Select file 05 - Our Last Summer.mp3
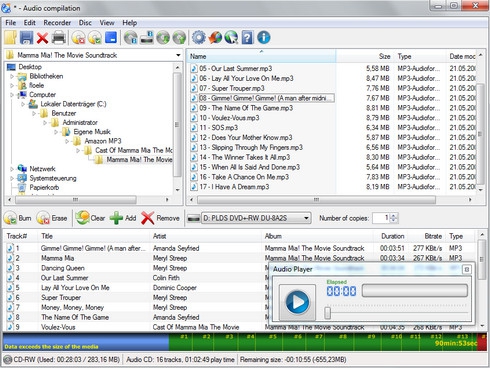This screenshot has height=368, width=490. tap(236, 69)
